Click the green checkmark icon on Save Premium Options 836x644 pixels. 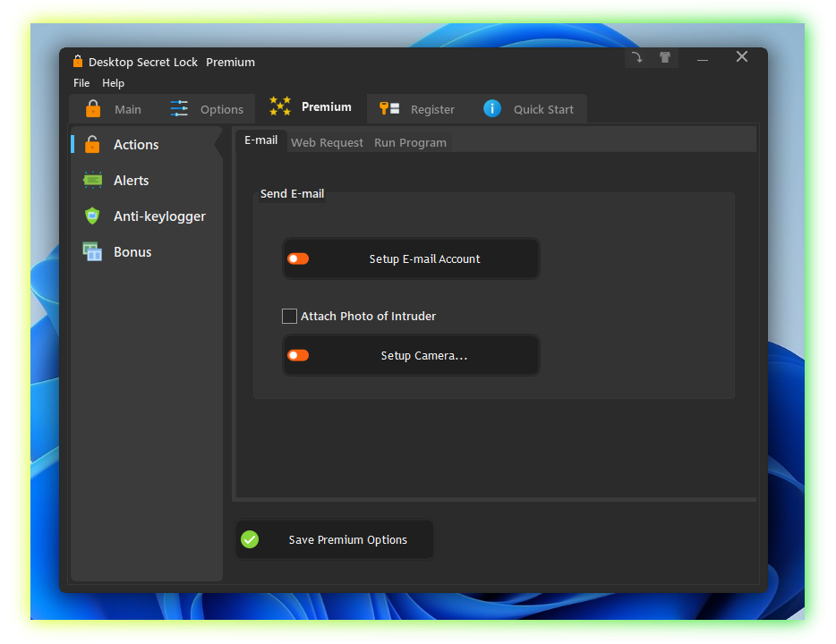250,539
